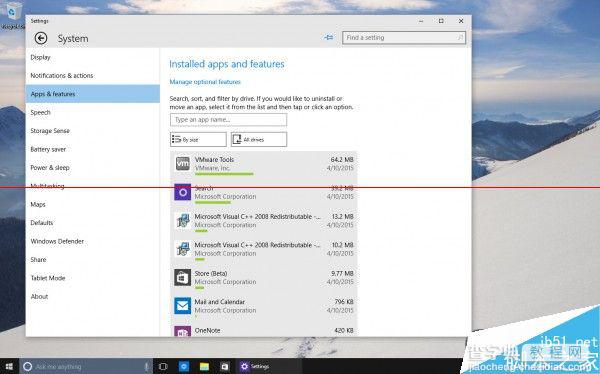The height and width of the screenshot is (374, 600).
Task: Open the Recycle Bin on the desktop
Action: [13, 15]
